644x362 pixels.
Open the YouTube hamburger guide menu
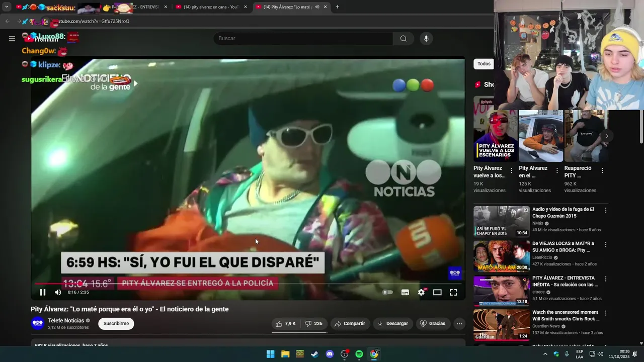tap(12, 38)
